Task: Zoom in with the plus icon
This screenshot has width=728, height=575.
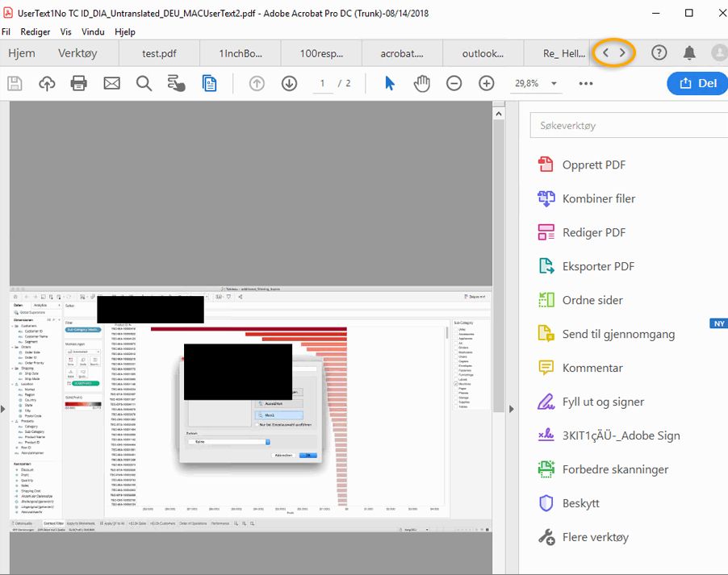Action: pyautogui.click(x=486, y=83)
